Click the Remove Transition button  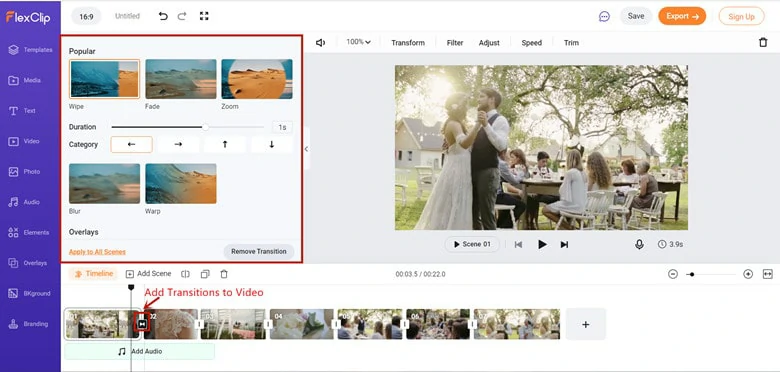tap(259, 251)
